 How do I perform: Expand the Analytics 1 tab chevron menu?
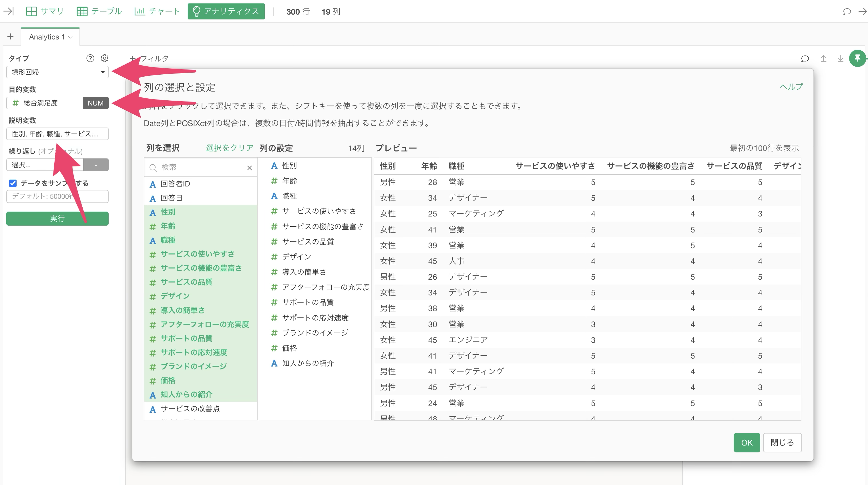(x=70, y=37)
